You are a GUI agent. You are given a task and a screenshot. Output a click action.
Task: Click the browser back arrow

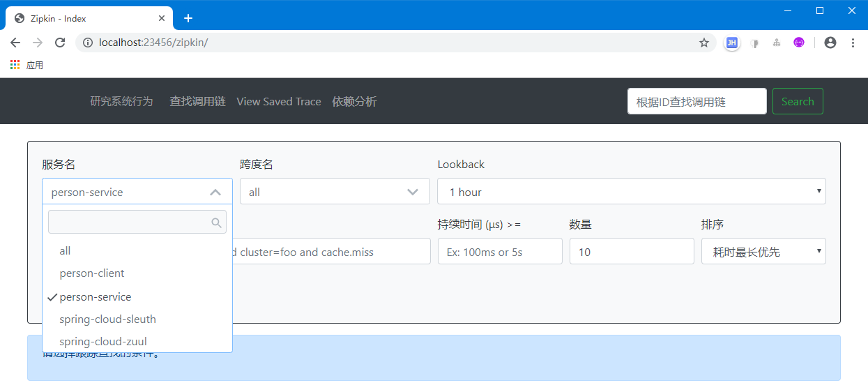[x=15, y=43]
